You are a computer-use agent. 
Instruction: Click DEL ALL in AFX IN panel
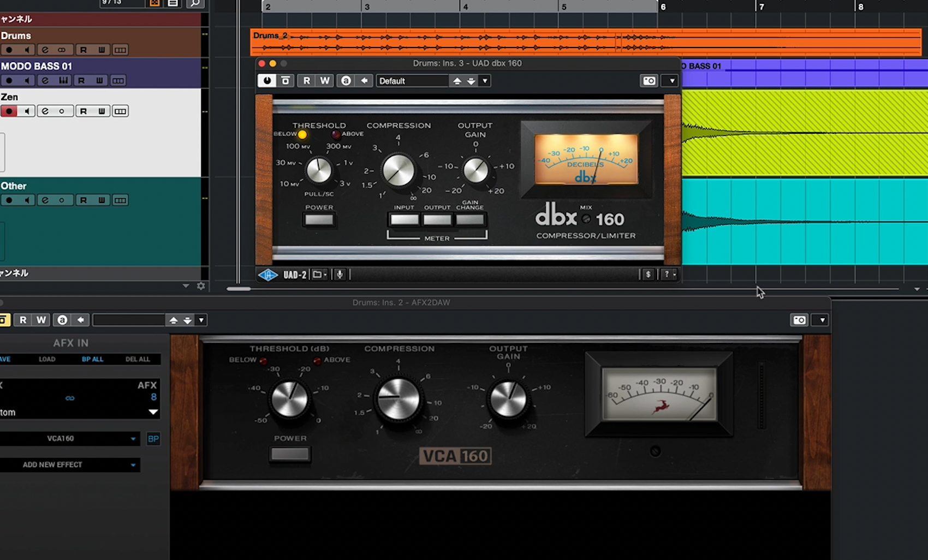tap(138, 359)
